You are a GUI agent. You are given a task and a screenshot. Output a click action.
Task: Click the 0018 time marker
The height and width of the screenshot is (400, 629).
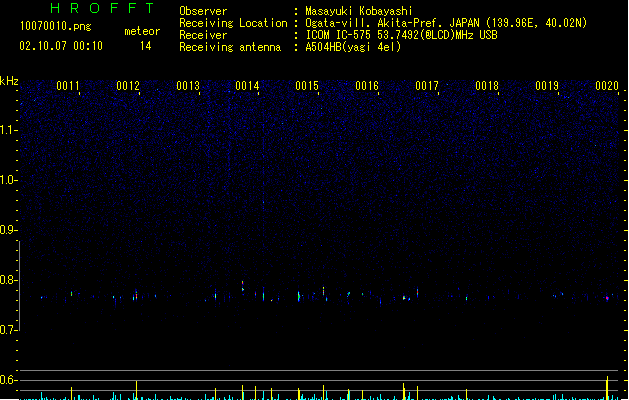487,86
